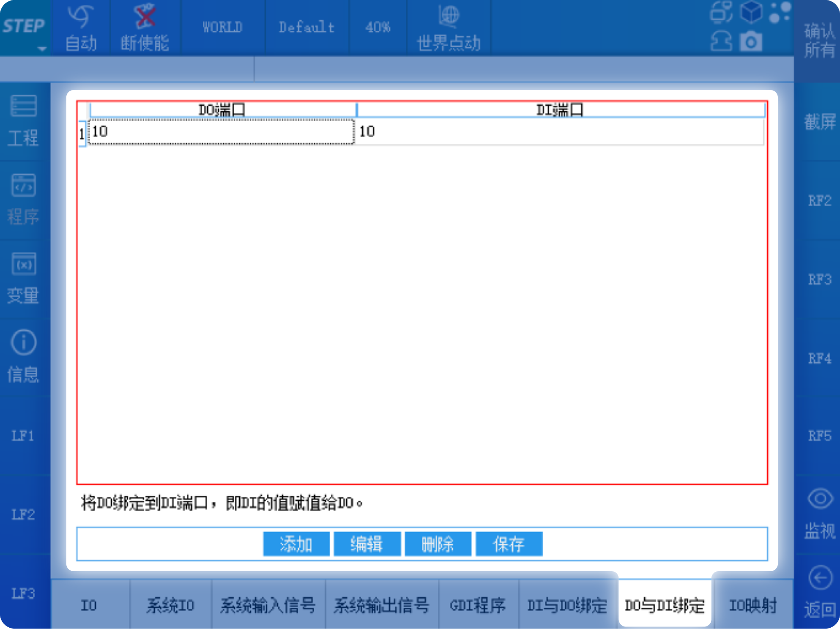Viewport: 840px width, 629px height.
Task: Click the 3D cube view icon
Action: point(751,12)
